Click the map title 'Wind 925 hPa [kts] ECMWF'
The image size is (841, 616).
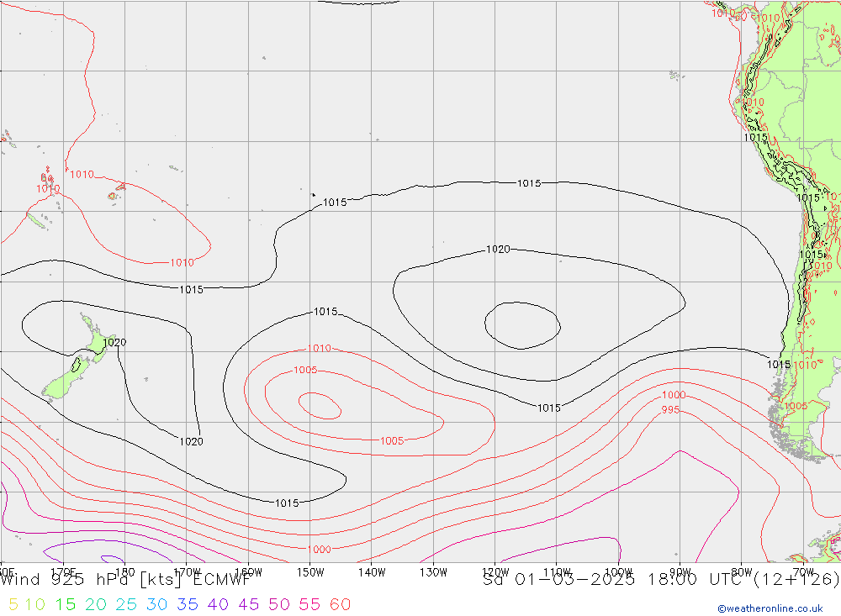126,580
